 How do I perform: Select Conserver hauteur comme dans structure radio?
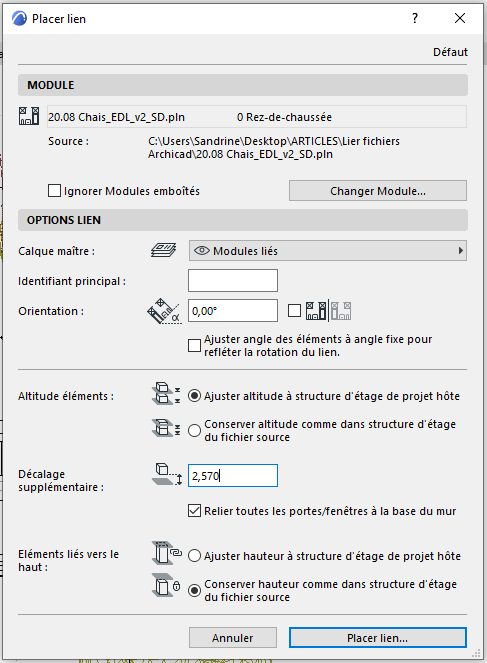tap(194, 590)
